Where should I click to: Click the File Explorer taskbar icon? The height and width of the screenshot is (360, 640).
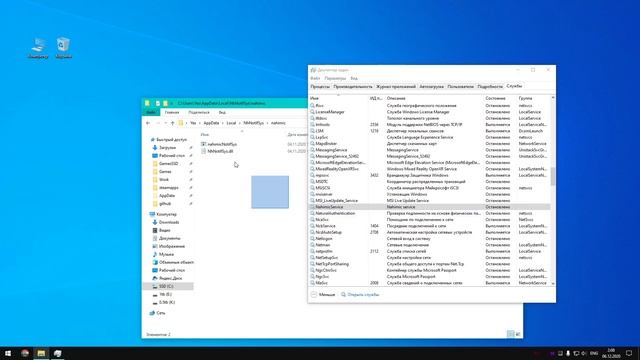(x=41, y=353)
